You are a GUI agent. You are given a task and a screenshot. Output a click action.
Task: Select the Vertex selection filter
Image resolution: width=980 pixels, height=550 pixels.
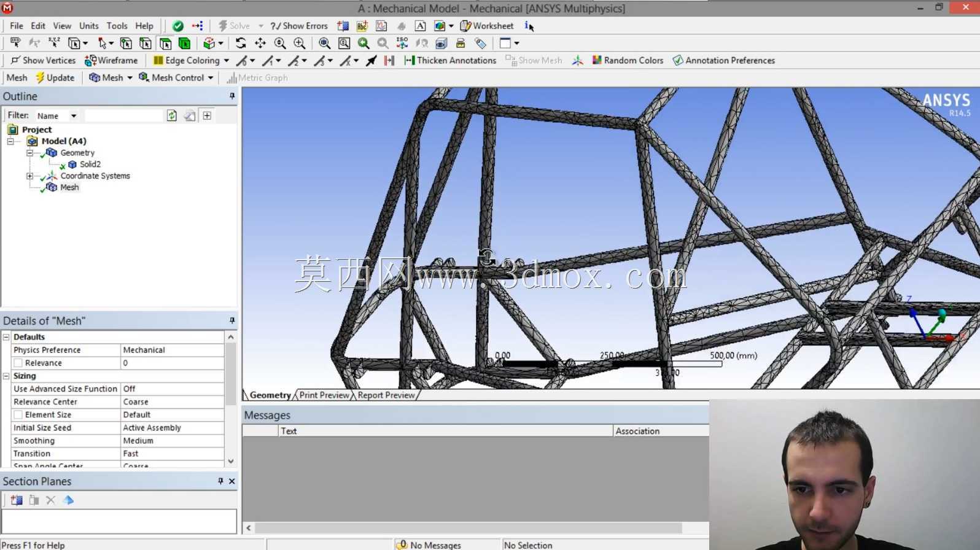coord(126,43)
